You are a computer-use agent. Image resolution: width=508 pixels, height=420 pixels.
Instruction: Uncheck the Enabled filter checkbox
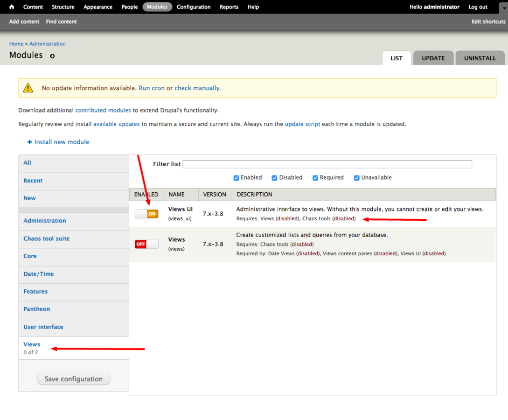[236, 178]
